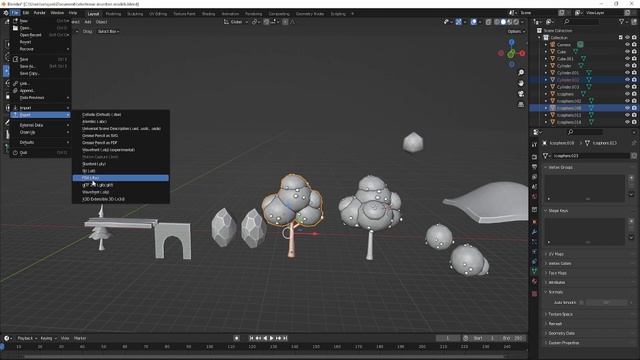This screenshot has width=640, height=360.
Task: Enable the Auto Smooth checkbox
Action: point(581,302)
